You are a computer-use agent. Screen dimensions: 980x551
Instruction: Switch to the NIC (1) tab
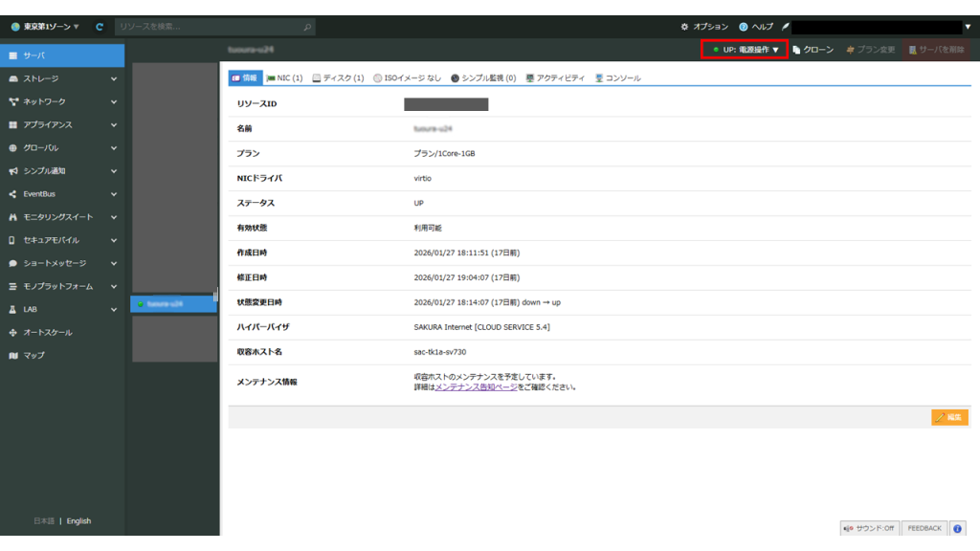[x=284, y=78]
